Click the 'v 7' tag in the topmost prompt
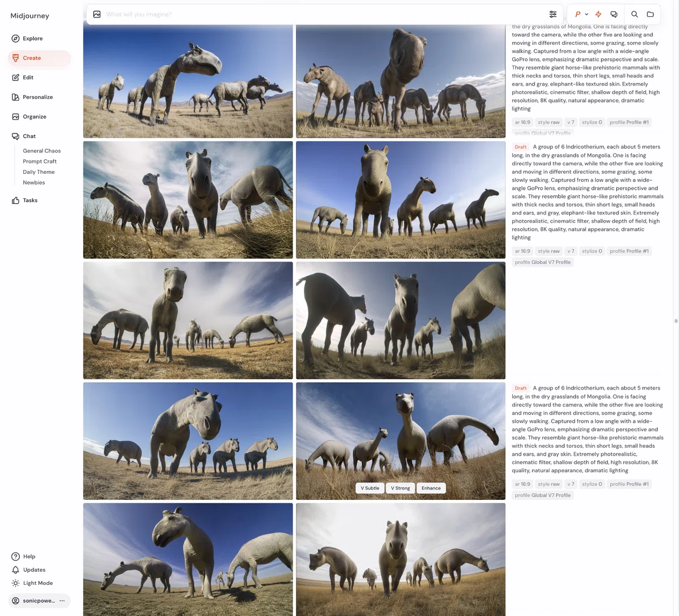Image resolution: width=679 pixels, height=616 pixels. (571, 122)
